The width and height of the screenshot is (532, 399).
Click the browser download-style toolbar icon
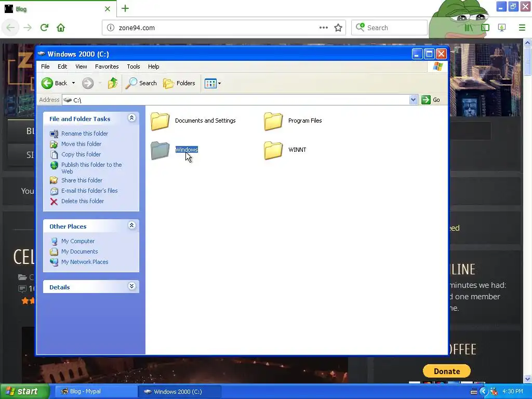tap(502, 28)
